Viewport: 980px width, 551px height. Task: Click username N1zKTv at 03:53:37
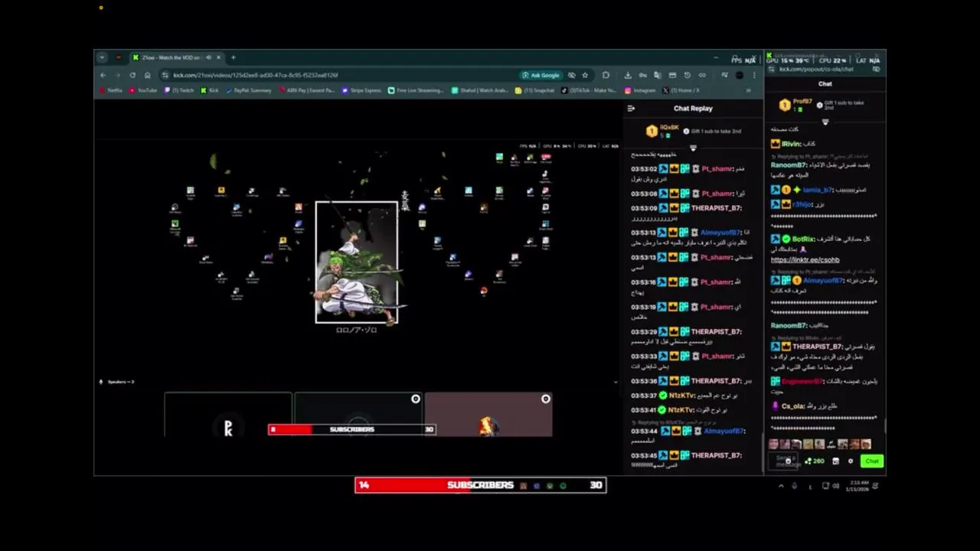click(x=682, y=396)
